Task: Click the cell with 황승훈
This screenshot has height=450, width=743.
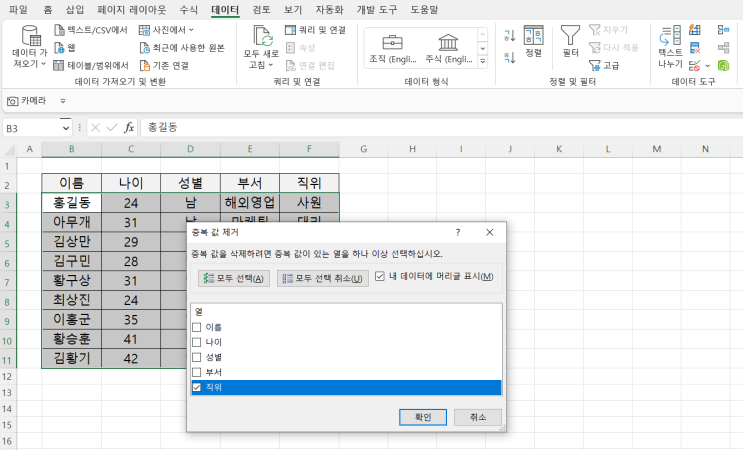Action: pos(72,339)
